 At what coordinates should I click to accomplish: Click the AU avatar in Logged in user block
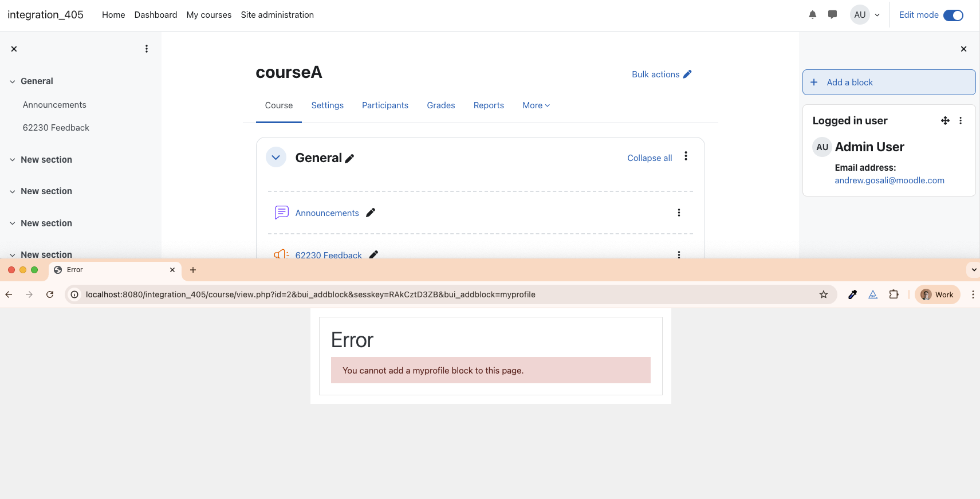tap(822, 147)
